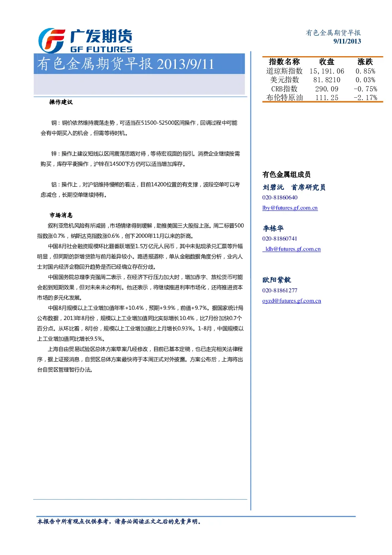Viewport: 392px width, 555px height.
Task: Select the CRB指数 row label
Action: (x=284, y=89)
